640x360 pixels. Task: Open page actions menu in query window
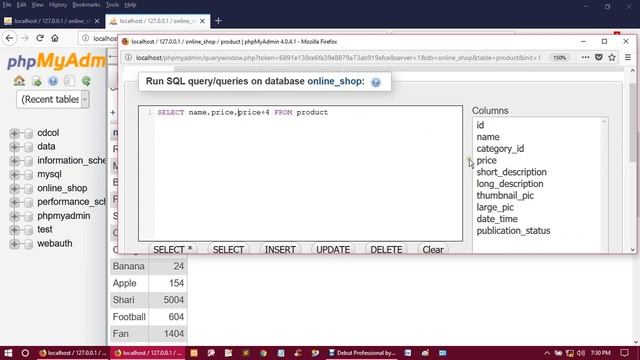coord(585,58)
